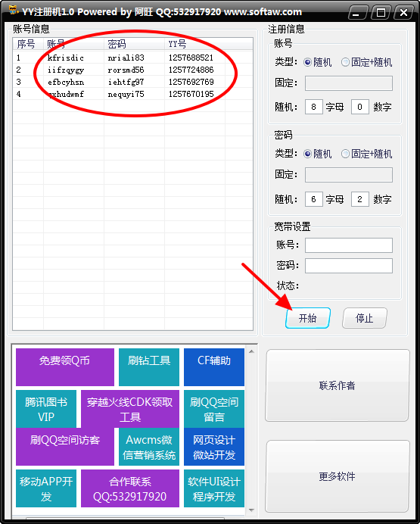
Task: Click the app icon in the title bar
Action: [14, 10]
